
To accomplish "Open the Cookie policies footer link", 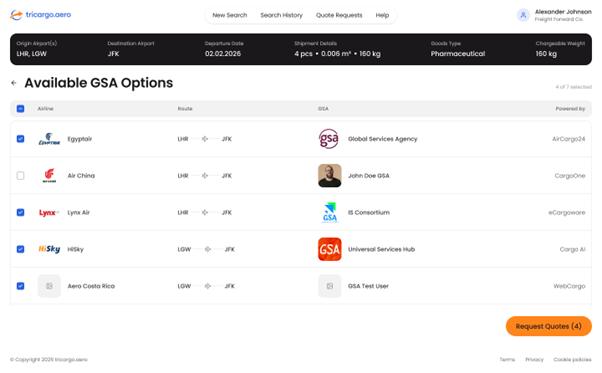I will (572, 360).
